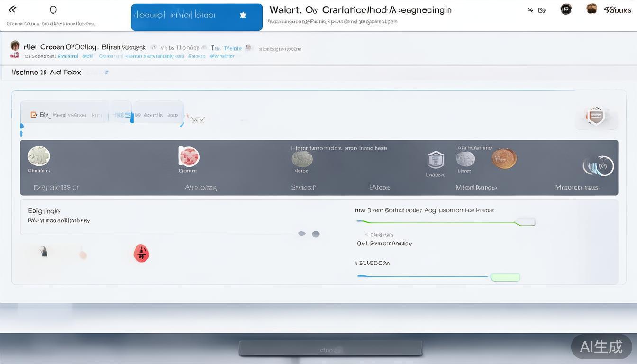Click the back double-chevron icon

pos(13,9)
